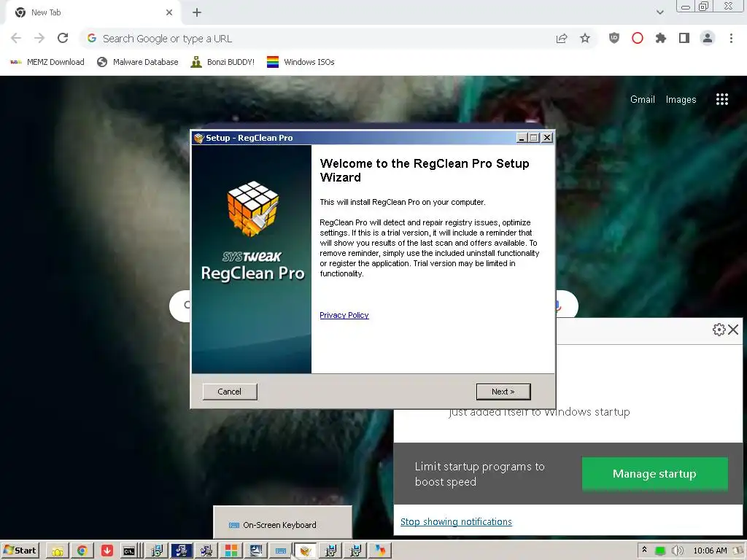
Task: Open the red download arrow taskbar icon
Action: point(107,551)
